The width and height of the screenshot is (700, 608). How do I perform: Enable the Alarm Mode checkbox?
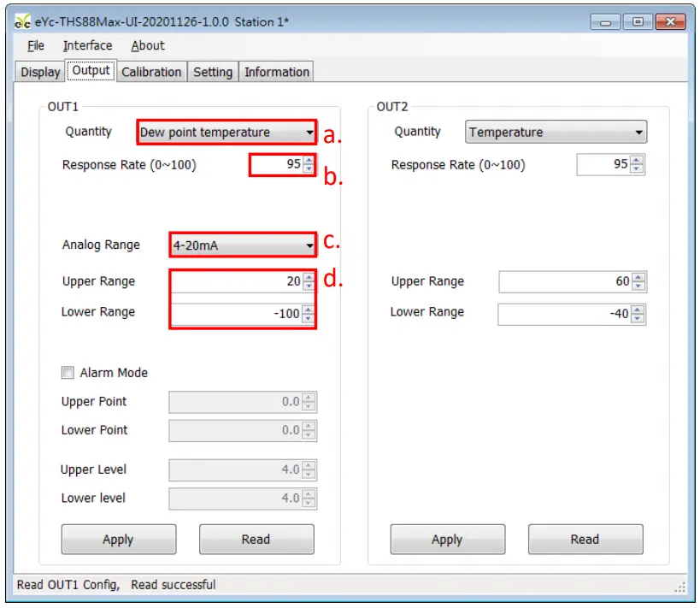[x=68, y=373]
